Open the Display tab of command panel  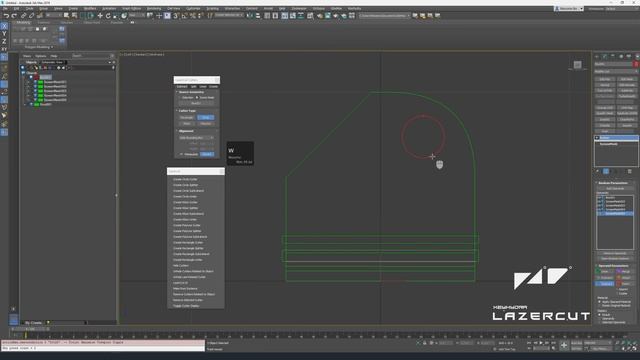pos(629,56)
